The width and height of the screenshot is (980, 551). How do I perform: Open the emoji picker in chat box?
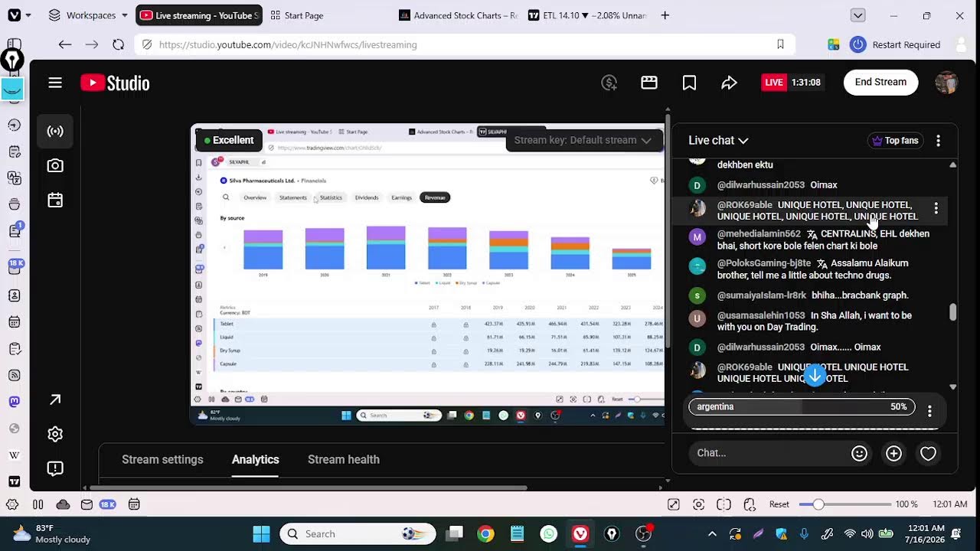[x=859, y=454]
